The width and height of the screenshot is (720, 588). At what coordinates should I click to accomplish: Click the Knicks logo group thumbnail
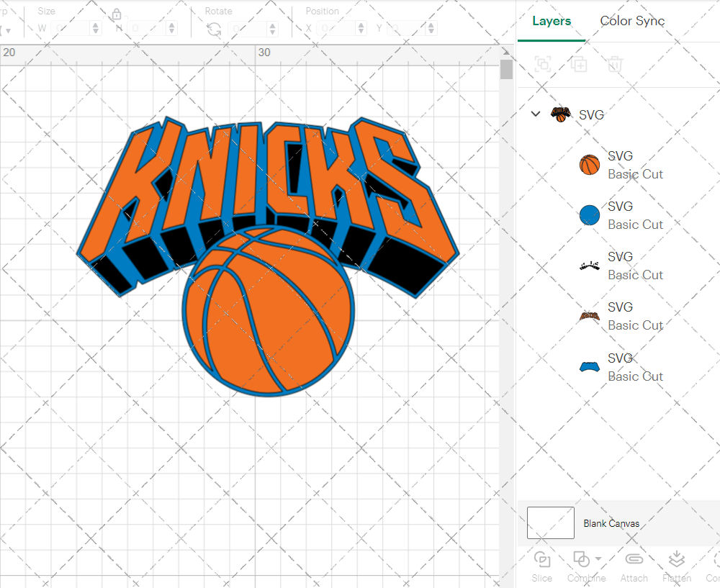561,114
